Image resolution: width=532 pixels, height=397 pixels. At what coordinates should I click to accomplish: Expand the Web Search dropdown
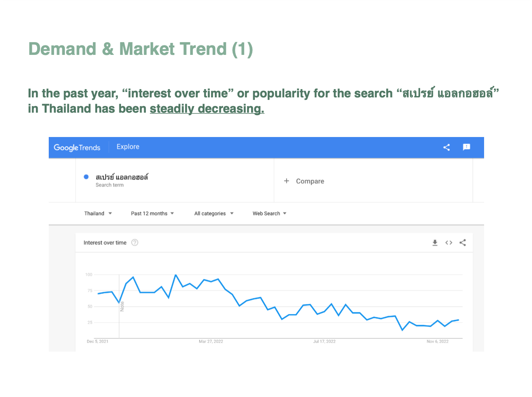coord(269,213)
